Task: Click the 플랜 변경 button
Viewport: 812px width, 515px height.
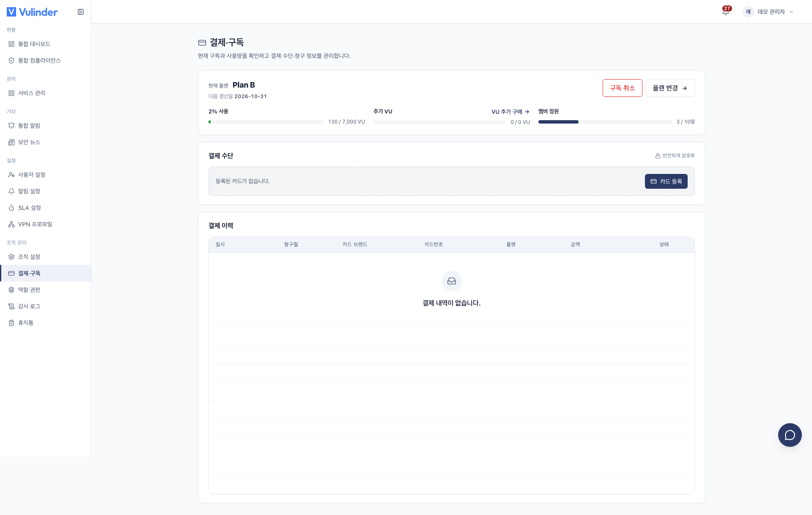Action: click(x=670, y=88)
